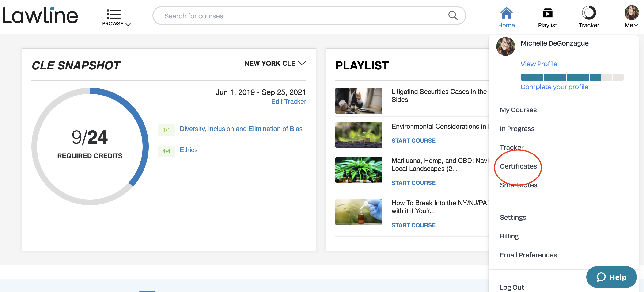
Task: Open Litigating Securities Cases course title
Action: click(x=439, y=96)
